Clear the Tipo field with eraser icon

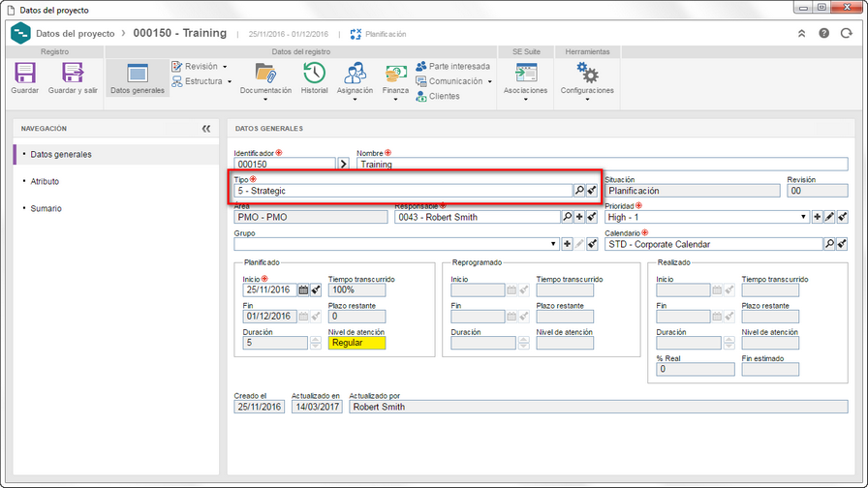[592, 191]
